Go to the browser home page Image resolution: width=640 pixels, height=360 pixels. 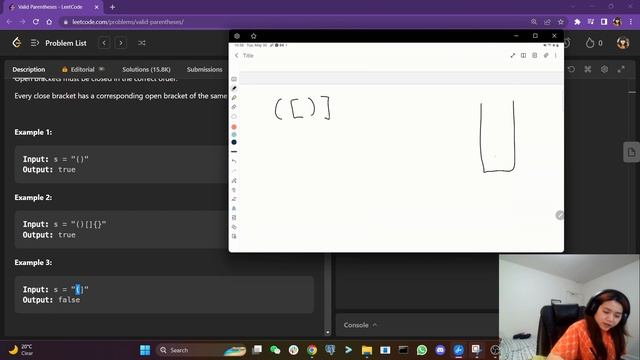[49, 22]
